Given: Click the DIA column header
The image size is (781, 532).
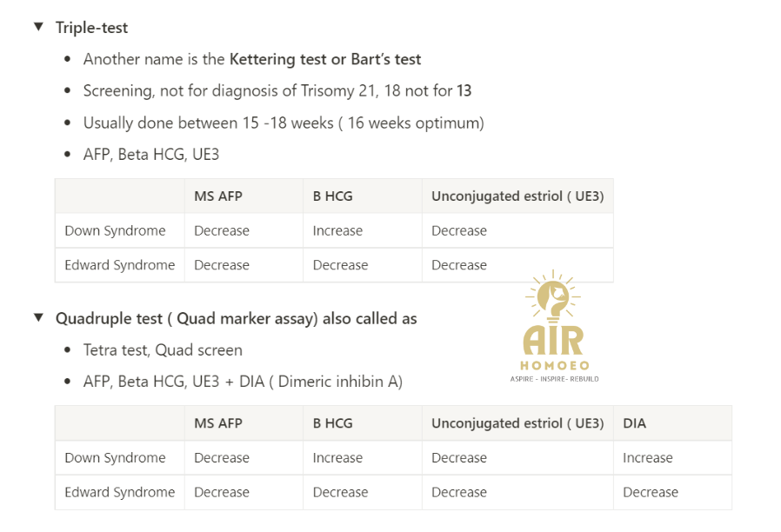Looking at the screenshot, I should [x=635, y=423].
